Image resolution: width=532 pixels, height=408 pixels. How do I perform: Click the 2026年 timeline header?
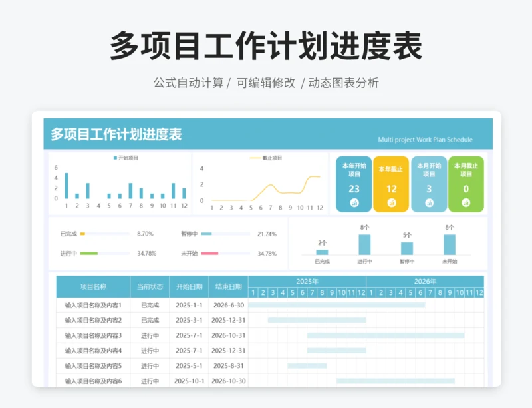[x=425, y=282]
